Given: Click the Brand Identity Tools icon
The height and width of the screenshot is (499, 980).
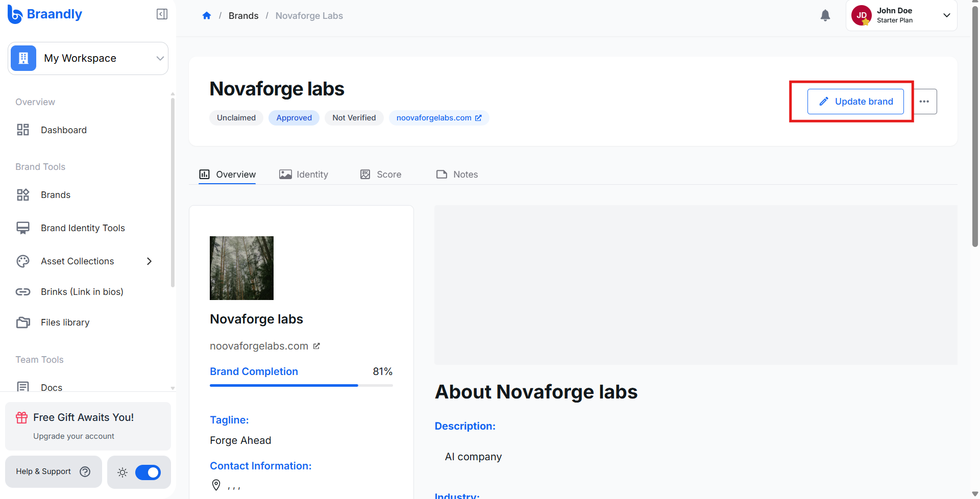Looking at the screenshot, I should tap(23, 228).
